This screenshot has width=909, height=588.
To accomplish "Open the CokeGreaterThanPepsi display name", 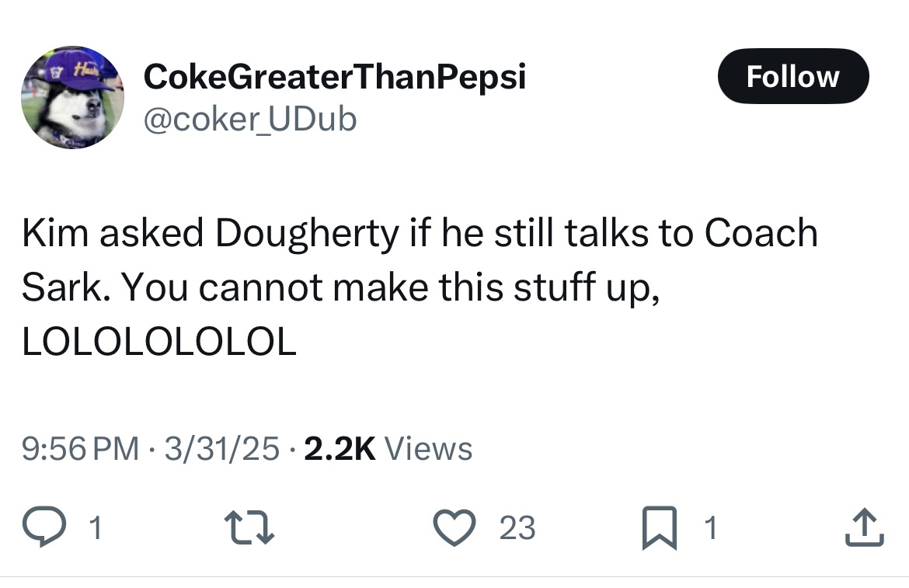I will coord(335,77).
